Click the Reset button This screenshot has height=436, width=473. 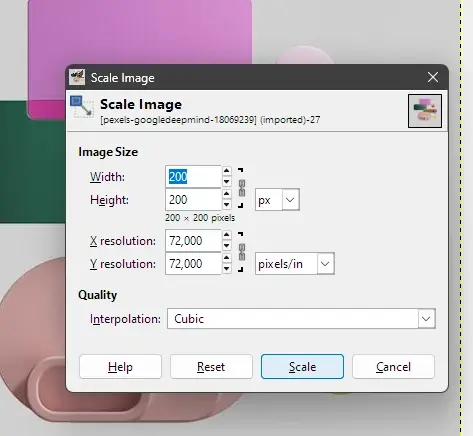click(x=211, y=367)
